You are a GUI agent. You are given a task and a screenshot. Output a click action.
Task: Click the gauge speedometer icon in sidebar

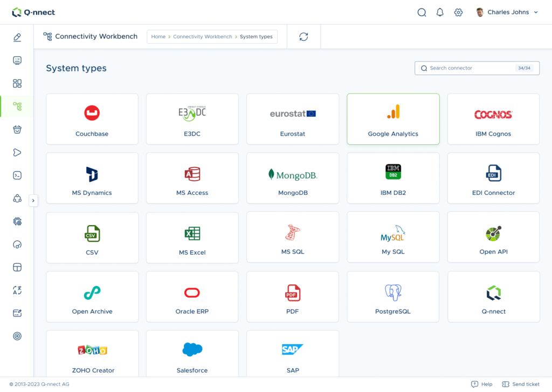pos(17,244)
